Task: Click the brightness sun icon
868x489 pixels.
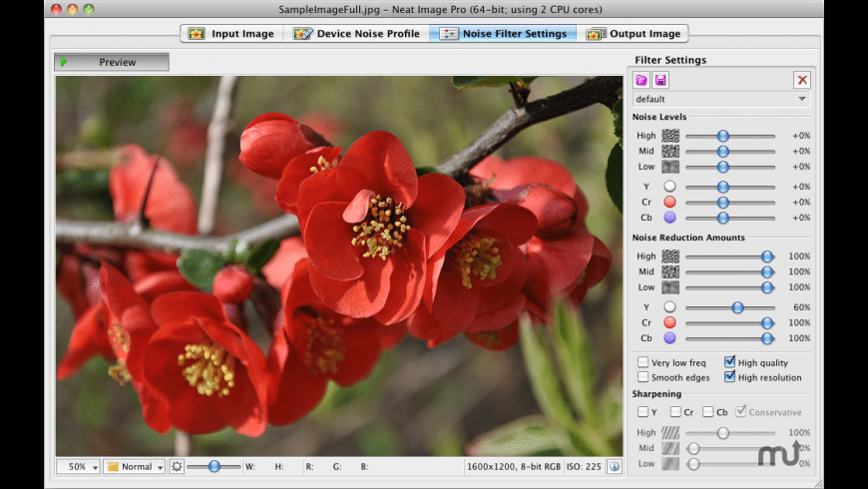Action: [x=177, y=467]
